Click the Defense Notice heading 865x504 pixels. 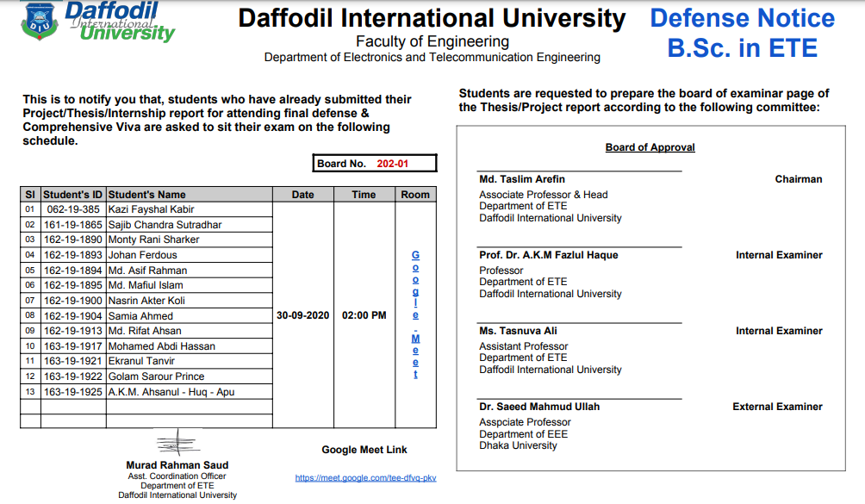[x=742, y=19]
